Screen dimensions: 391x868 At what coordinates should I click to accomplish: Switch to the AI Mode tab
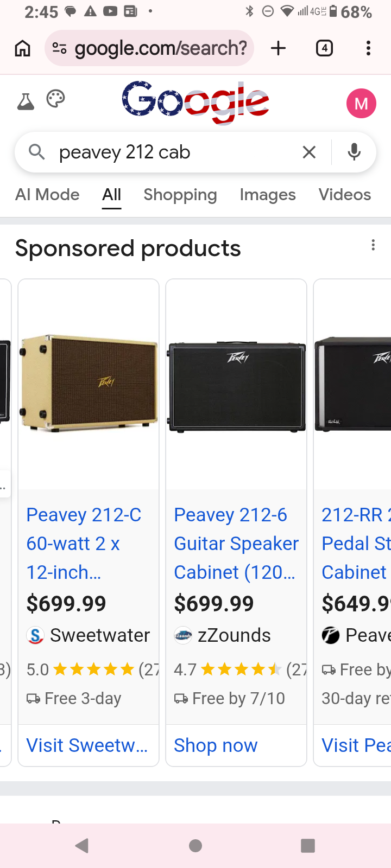[47, 195]
